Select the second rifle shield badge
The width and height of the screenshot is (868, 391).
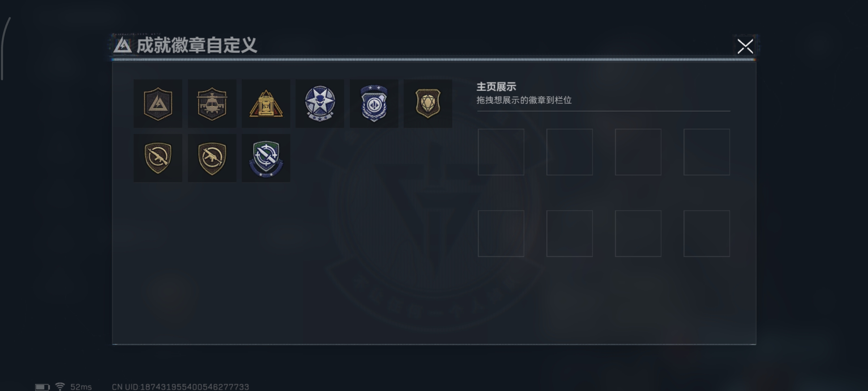tap(212, 158)
